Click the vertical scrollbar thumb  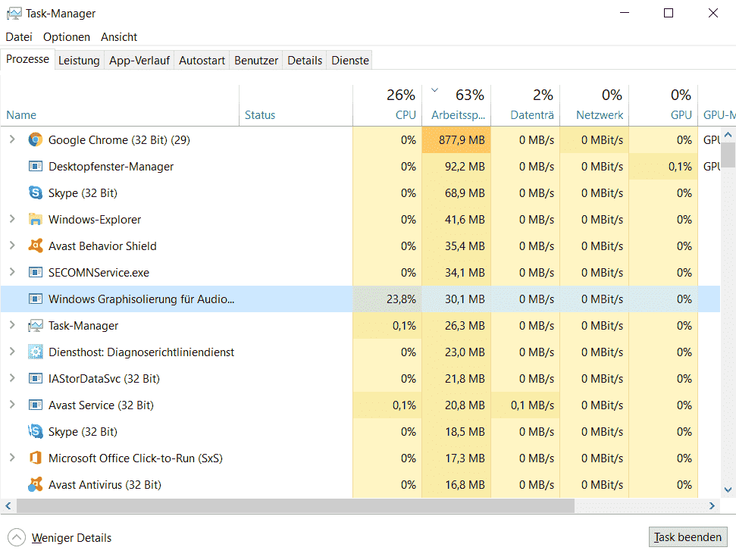coord(728,155)
